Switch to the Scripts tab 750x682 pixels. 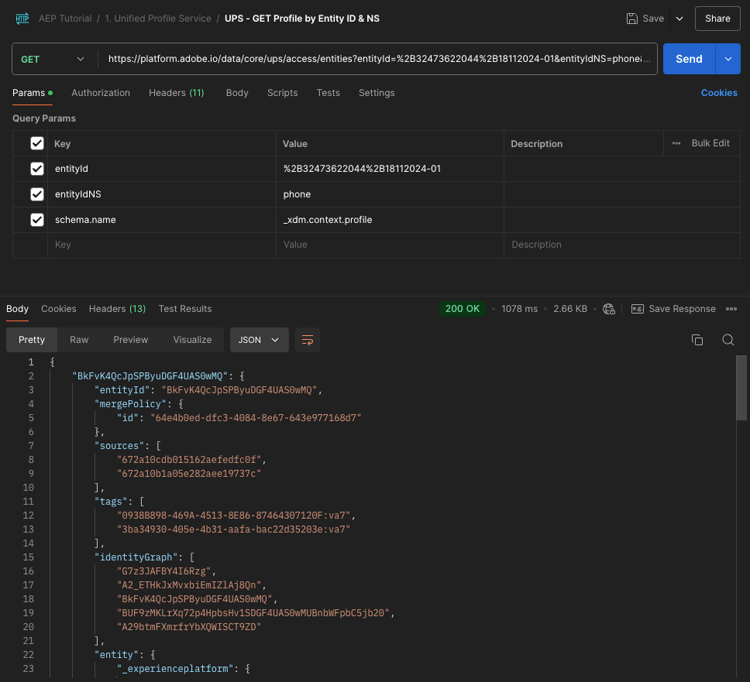click(282, 93)
